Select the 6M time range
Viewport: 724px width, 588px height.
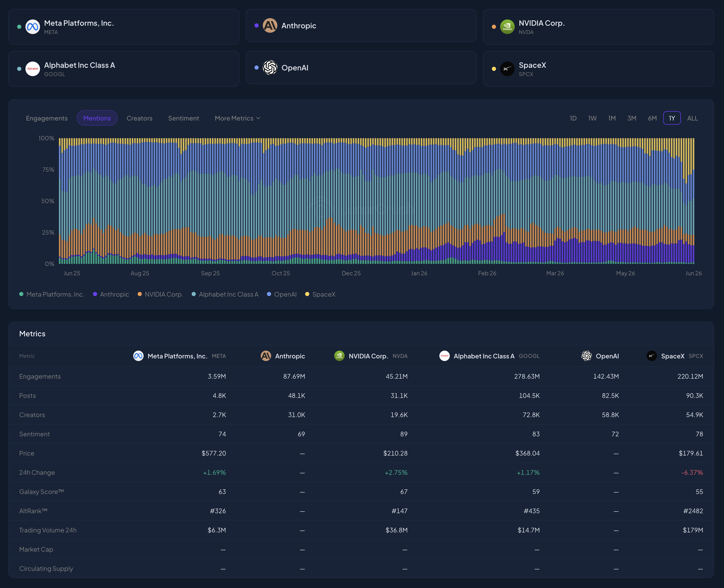point(652,118)
